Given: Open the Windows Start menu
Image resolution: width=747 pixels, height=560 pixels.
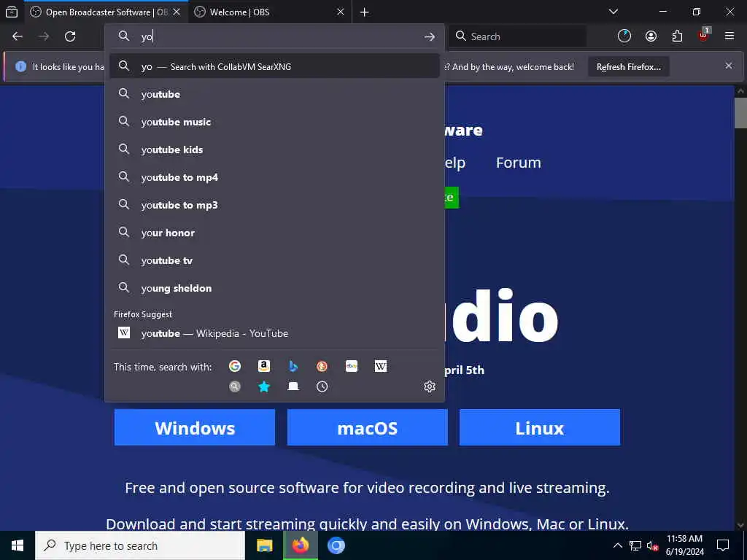Looking at the screenshot, I should point(18,545).
